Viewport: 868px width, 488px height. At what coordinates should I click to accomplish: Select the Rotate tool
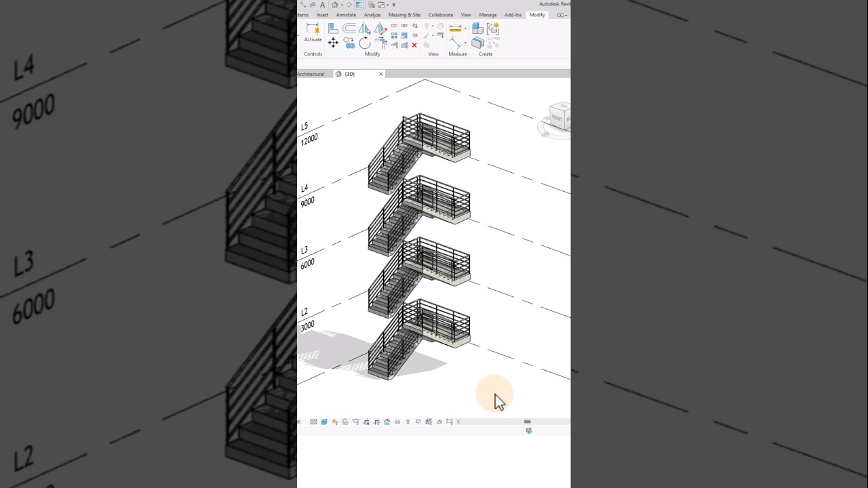(365, 43)
